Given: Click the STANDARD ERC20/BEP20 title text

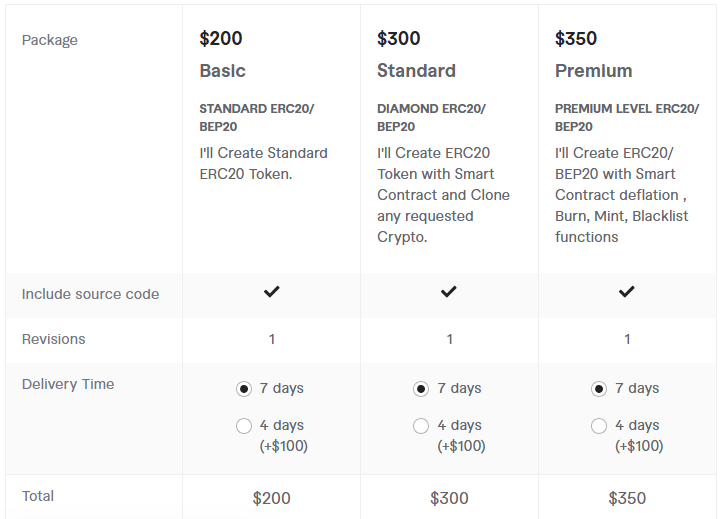Looking at the screenshot, I should (x=256, y=118).
